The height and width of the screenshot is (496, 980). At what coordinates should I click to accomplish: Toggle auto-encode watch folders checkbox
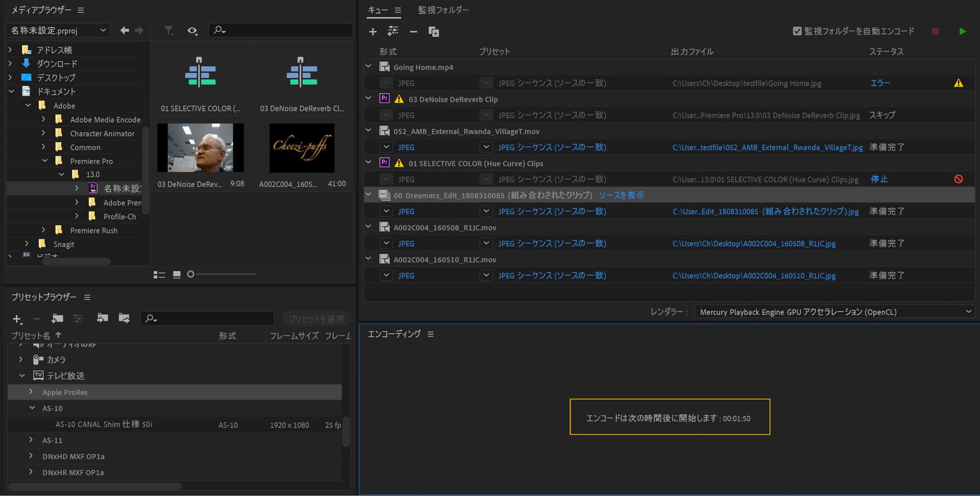pos(797,31)
